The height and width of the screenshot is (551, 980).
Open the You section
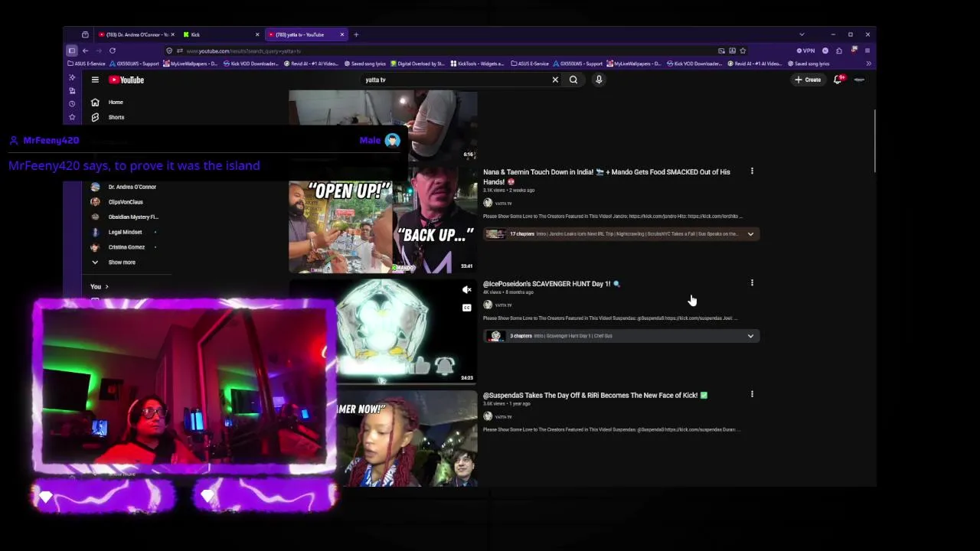[x=99, y=286]
